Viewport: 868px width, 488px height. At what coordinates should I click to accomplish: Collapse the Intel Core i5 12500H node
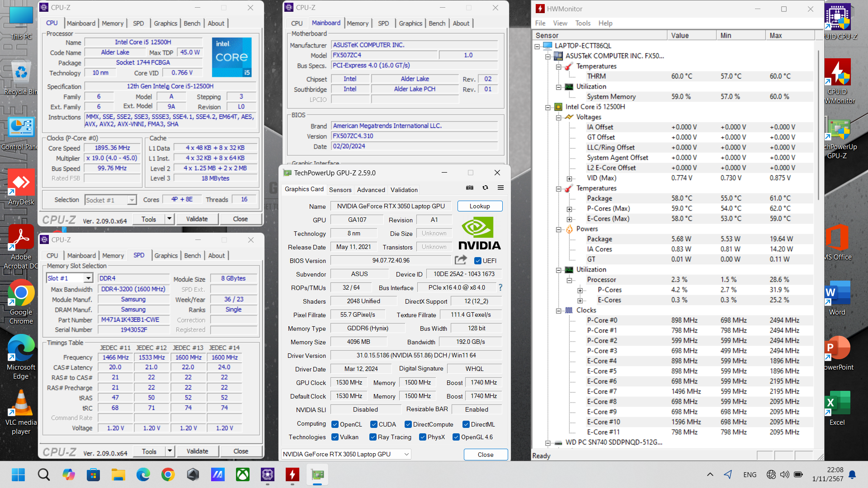coord(548,108)
